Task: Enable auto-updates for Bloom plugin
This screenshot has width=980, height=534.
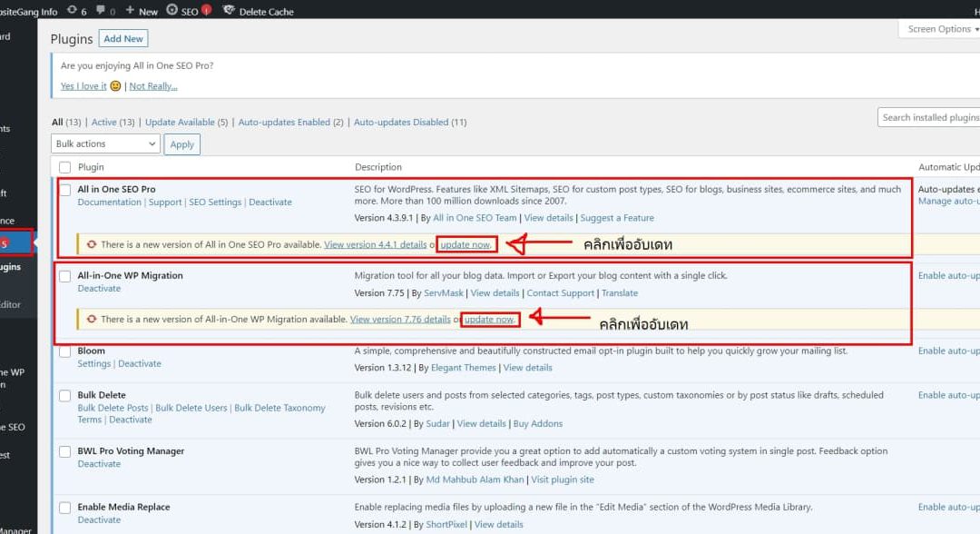Action: 949,351
